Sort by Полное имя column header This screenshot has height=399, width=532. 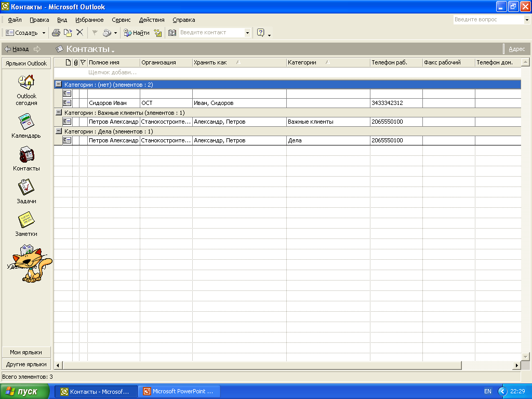coord(113,62)
